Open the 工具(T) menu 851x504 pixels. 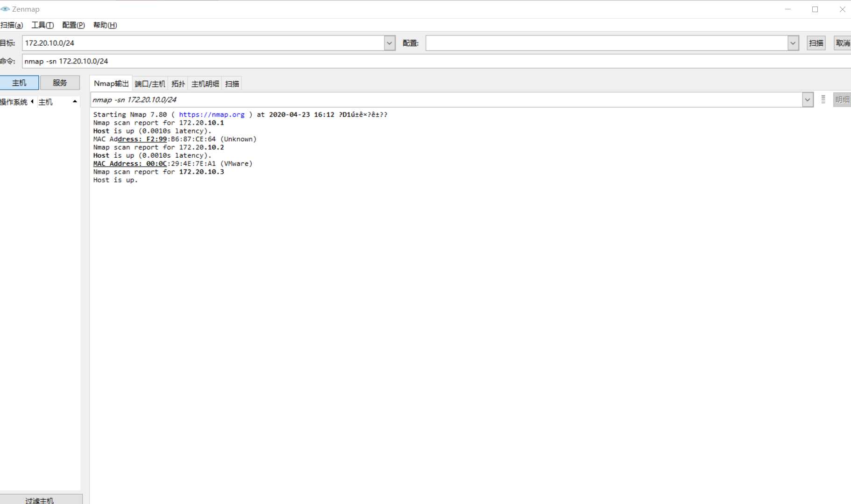[x=43, y=25]
